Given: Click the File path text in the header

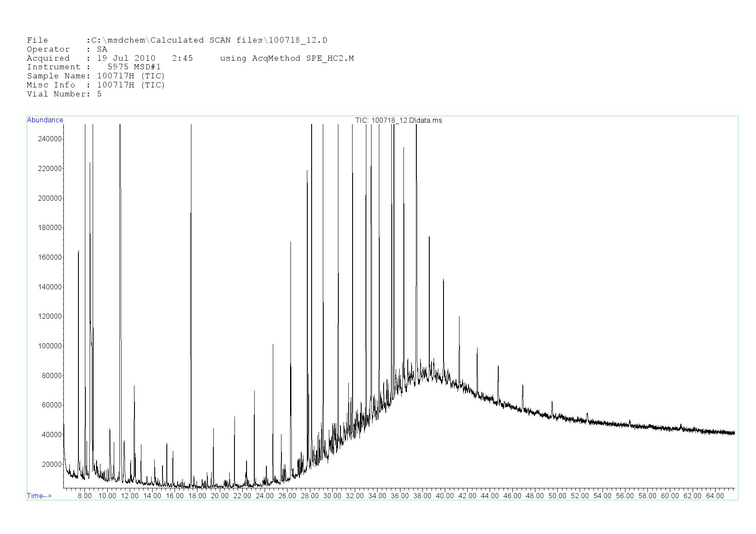Looking at the screenshot, I should coord(209,40).
